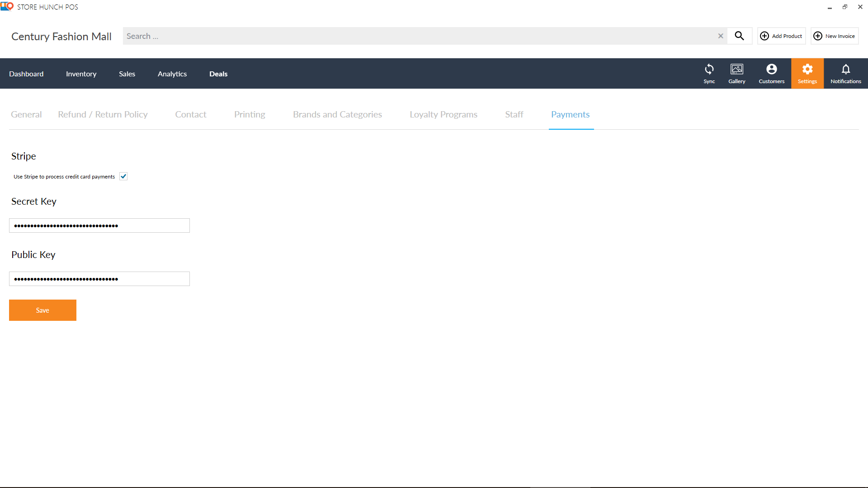Open the Deals menu
This screenshot has width=868, height=488.
click(x=218, y=74)
